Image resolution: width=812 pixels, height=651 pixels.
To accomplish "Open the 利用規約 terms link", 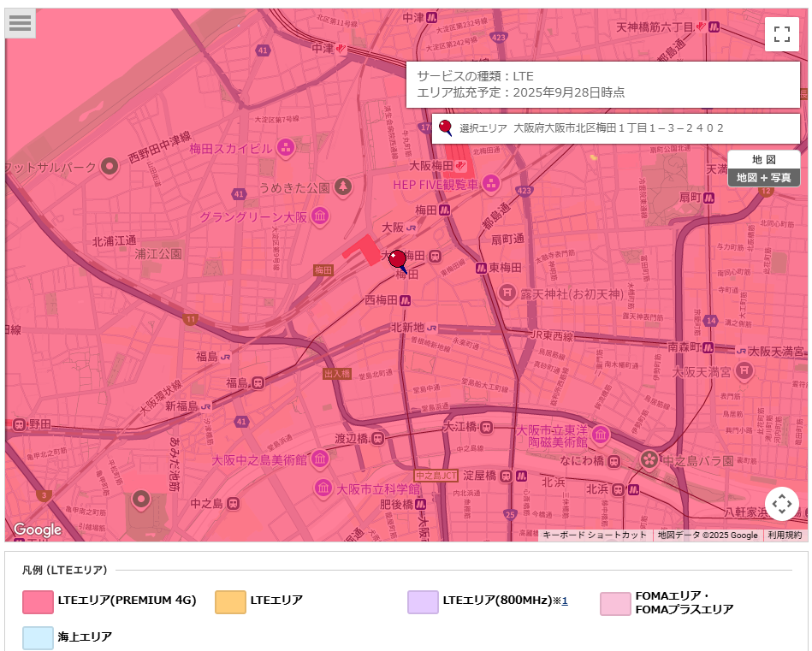I will (784, 535).
